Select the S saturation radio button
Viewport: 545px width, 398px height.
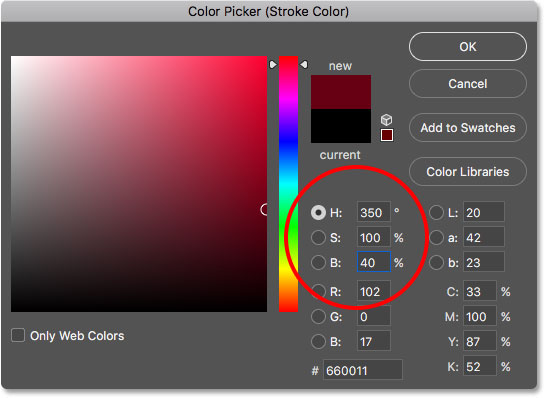tap(318, 238)
